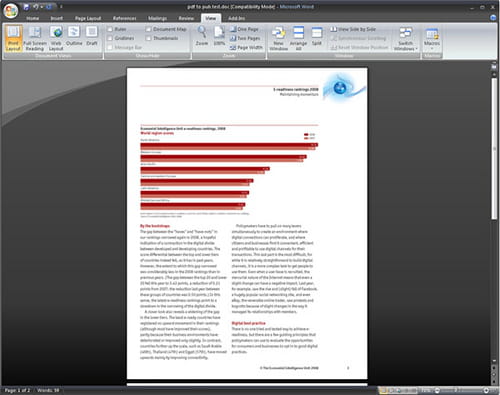Switch to Outline view
Image resolution: width=500 pixels, height=395 pixels.
coord(74,36)
